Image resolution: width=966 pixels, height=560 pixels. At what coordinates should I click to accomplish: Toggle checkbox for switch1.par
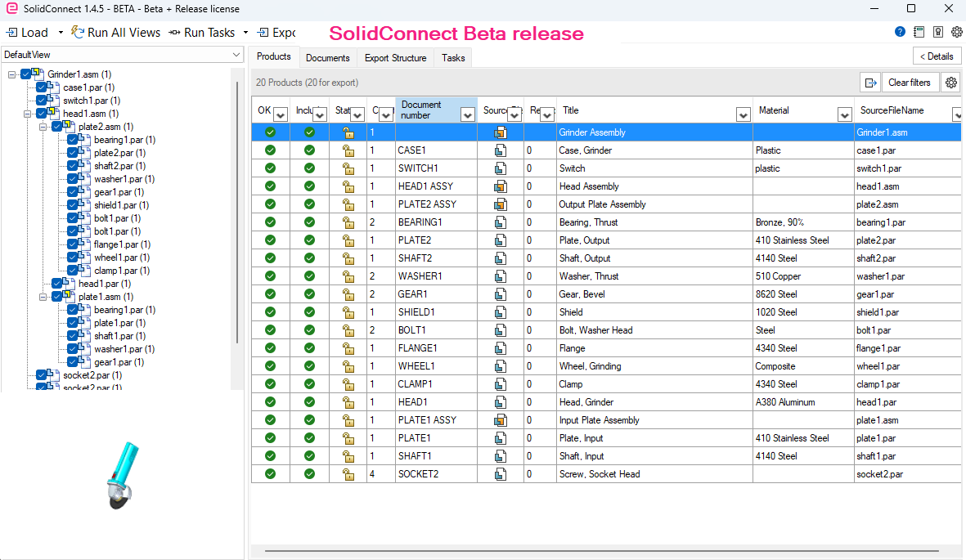pyautogui.click(x=41, y=101)
